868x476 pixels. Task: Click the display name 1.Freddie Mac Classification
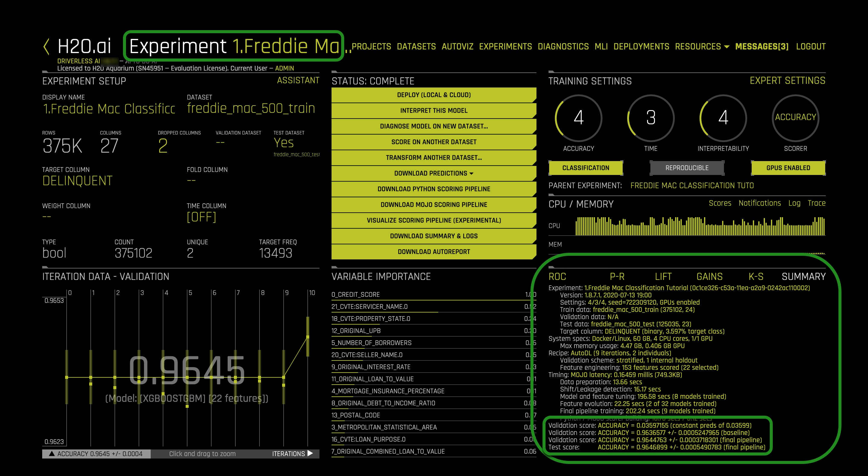coord(109,109)
